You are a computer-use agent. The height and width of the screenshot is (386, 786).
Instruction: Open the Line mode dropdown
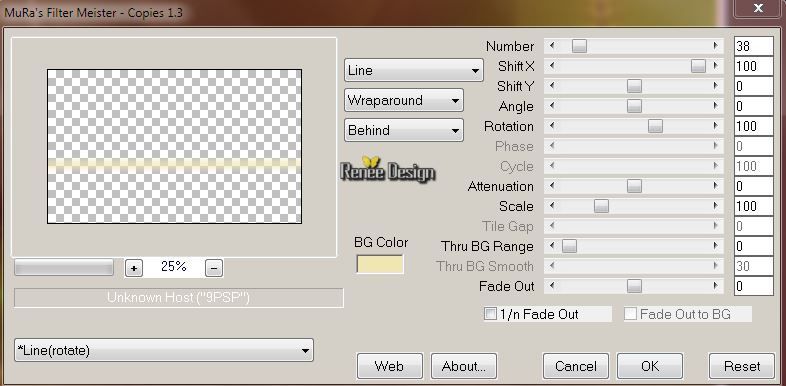pos(414,70)
